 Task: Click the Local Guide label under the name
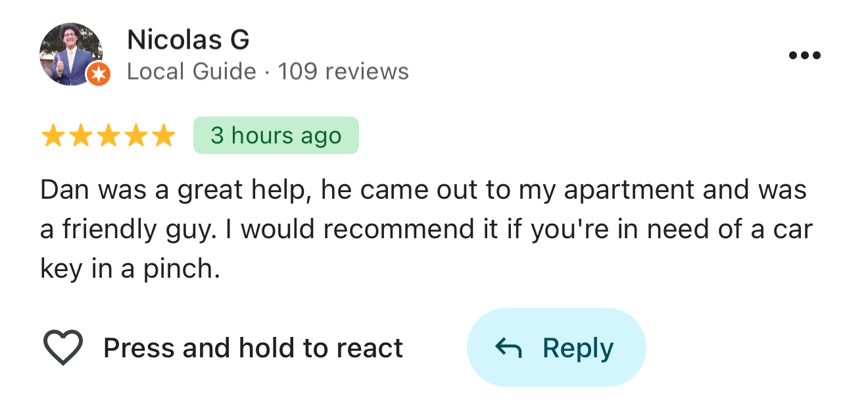click(x=190, y=71)
